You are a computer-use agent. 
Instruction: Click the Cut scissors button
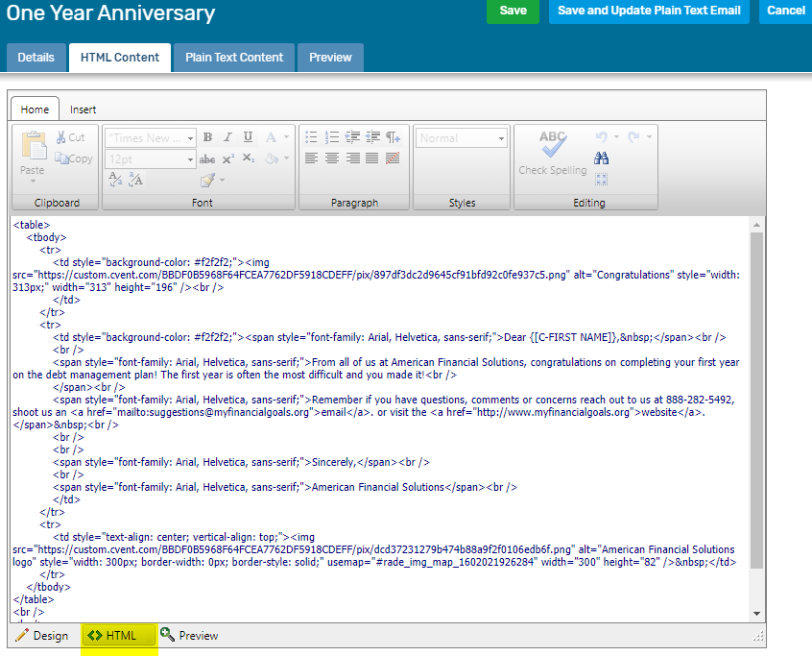click(x=70, y=137)
